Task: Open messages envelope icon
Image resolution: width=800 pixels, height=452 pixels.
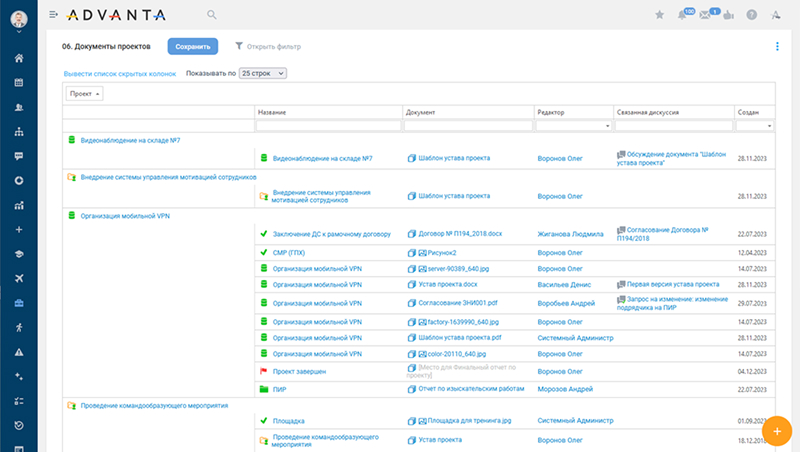Action: (x=706, y=15)
